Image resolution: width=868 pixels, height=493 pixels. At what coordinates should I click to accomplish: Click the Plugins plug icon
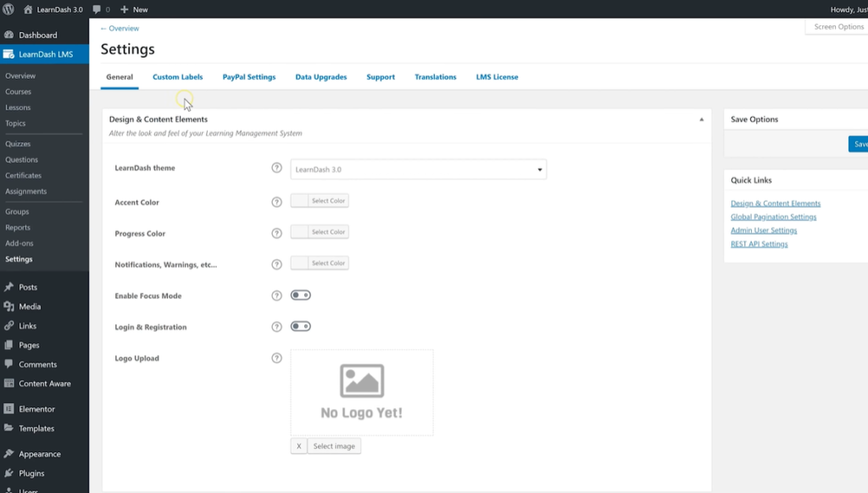8,473
